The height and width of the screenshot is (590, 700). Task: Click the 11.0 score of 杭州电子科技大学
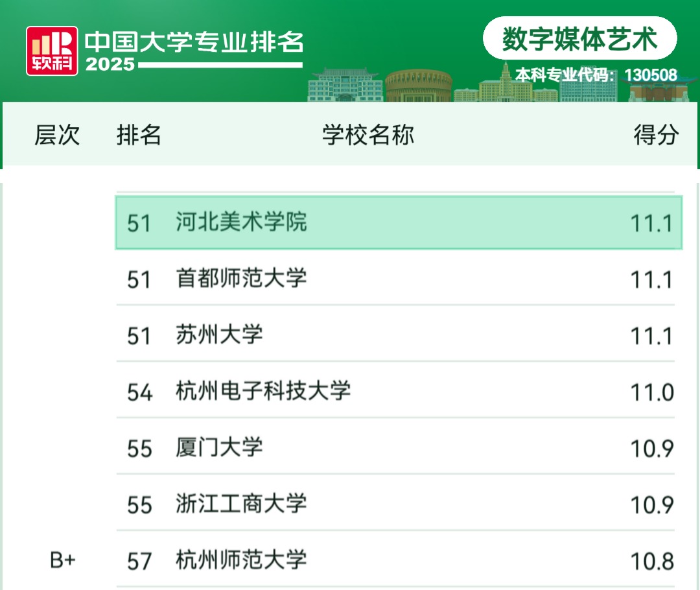[x=652, y=392]
